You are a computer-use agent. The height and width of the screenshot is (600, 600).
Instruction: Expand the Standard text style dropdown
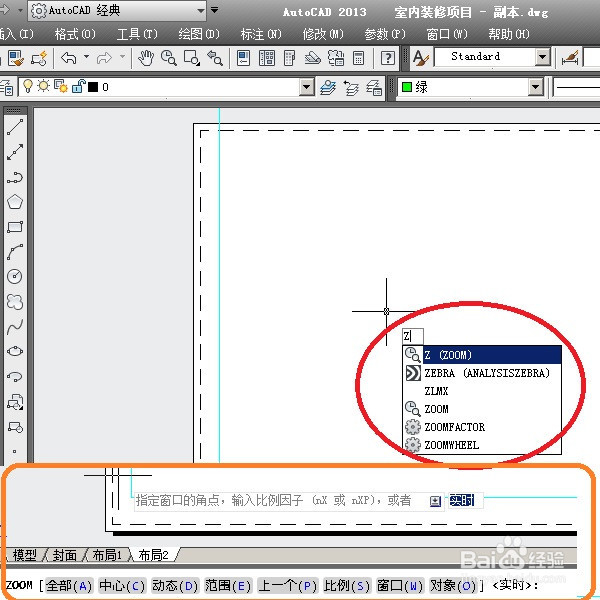tap(542, 57)
